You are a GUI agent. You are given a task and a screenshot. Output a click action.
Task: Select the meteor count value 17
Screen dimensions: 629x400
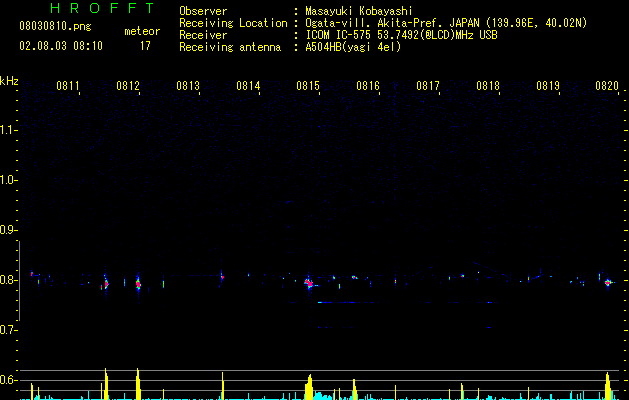tap(145, 46)
